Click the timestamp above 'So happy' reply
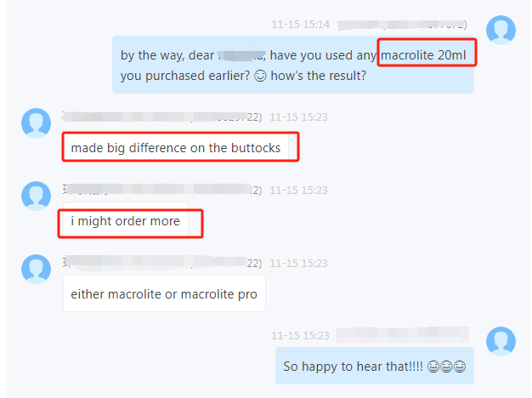The image size is (532, 398). point(300,336)
